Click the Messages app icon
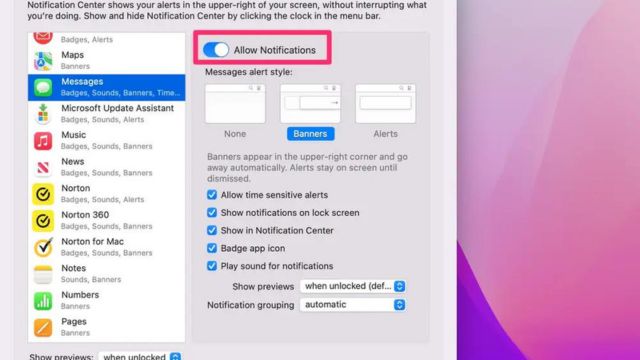Screen dimensions: 640x360 pos(43,87)
